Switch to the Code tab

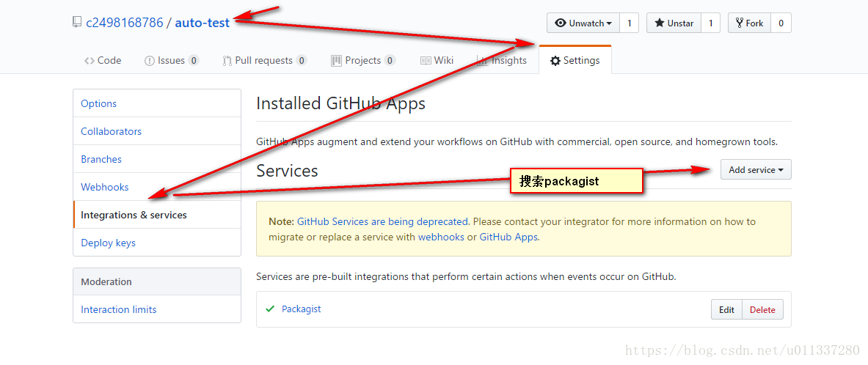click(x=103, y=61)
